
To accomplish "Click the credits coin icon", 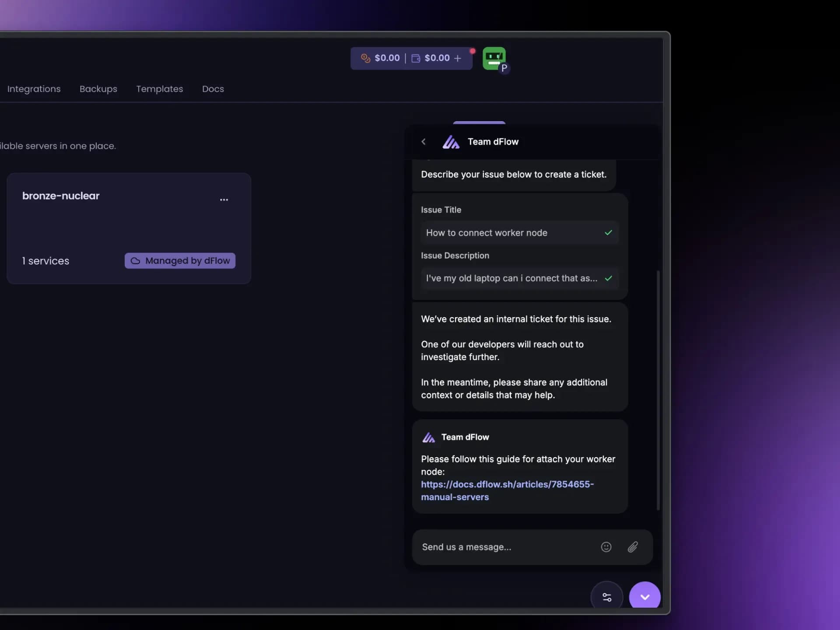I will [365, 58].
